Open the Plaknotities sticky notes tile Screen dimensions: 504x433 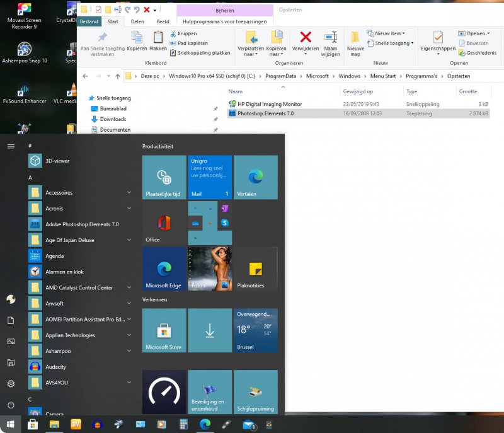pos(255,269)
